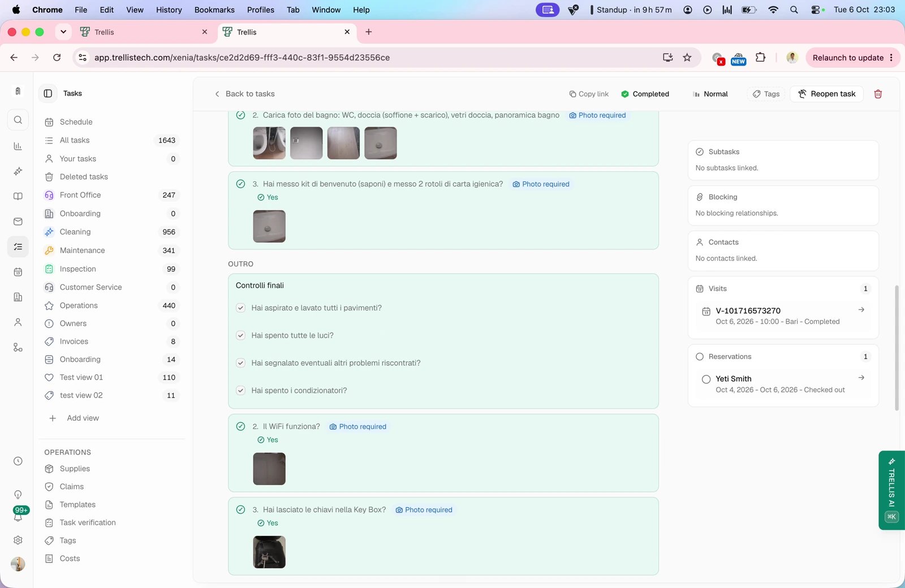Toggle 'Hai spento tutte le luci?' checkbox
Viewport: 905px width, 588px height.
[x=240, y=335]
